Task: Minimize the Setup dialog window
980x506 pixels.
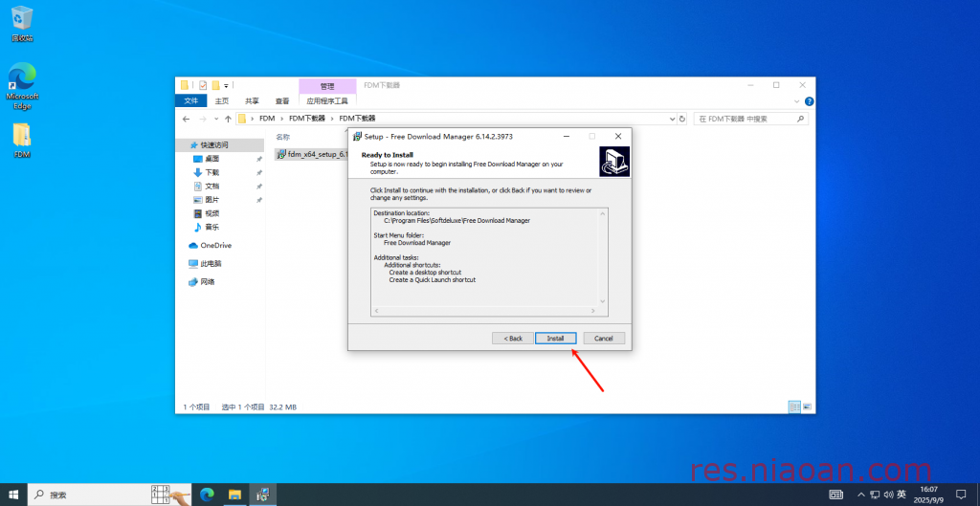Action: click(567, 136)
